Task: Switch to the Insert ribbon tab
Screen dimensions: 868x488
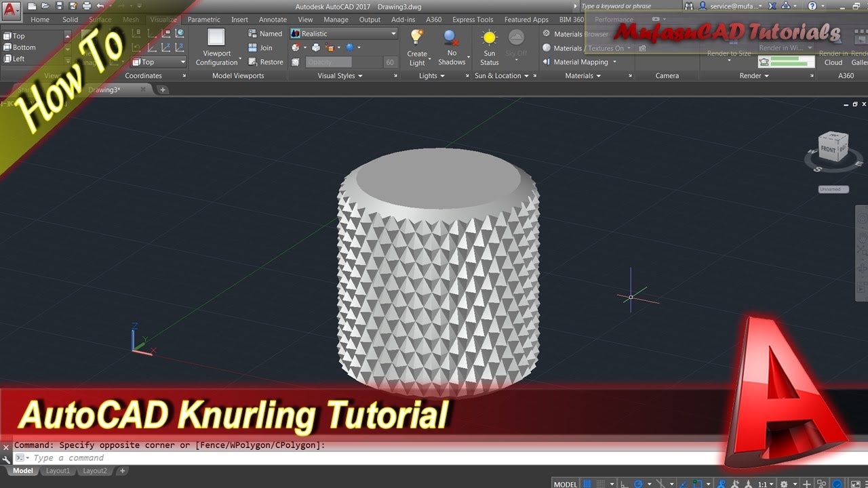Action: [239, 20]
